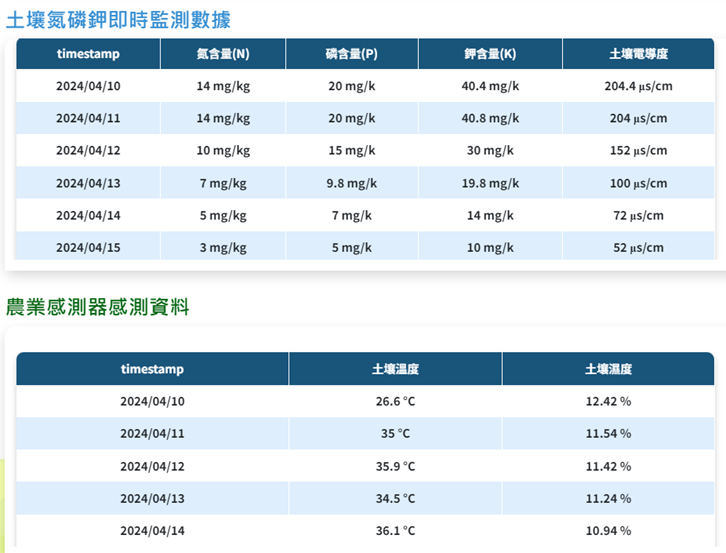
Task: Click the soil humidity (%) column header
Action: click(x=608, y=369)
